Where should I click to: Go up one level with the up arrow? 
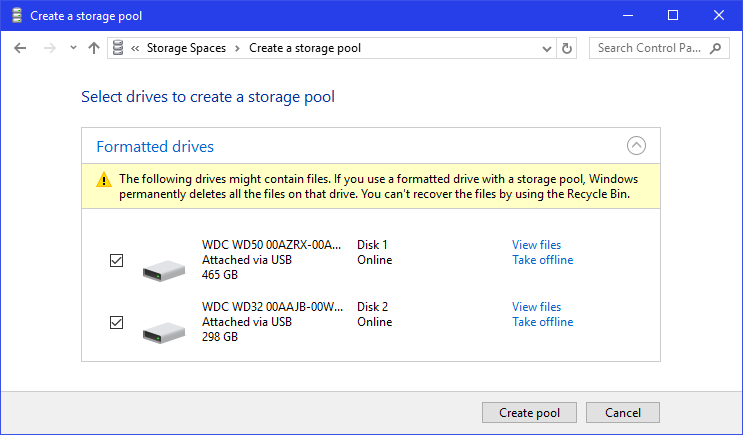click(94, 48)
